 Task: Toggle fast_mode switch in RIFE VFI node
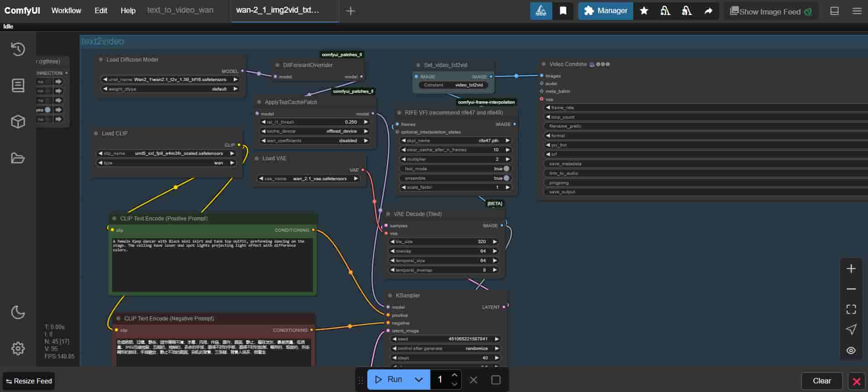pos(506,168)
